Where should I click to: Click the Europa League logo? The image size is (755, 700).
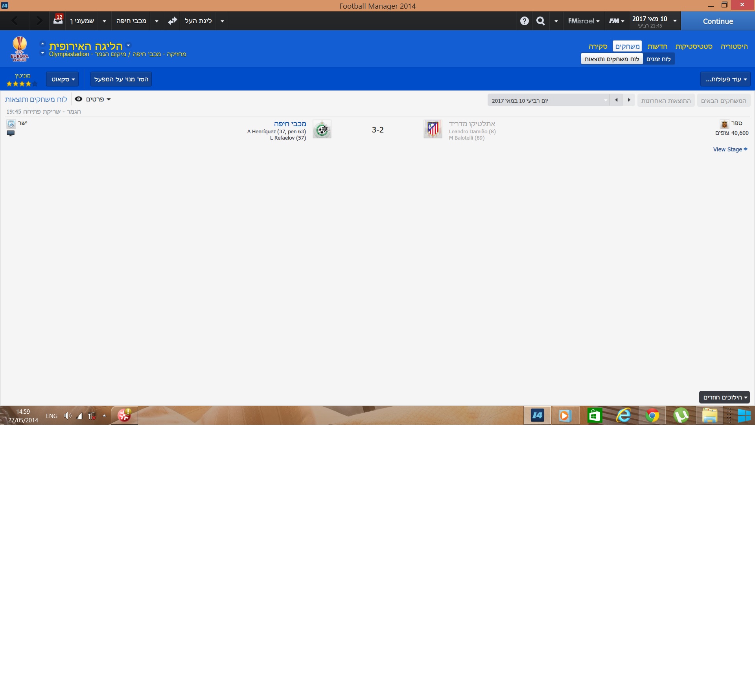(x=20, y=49)
